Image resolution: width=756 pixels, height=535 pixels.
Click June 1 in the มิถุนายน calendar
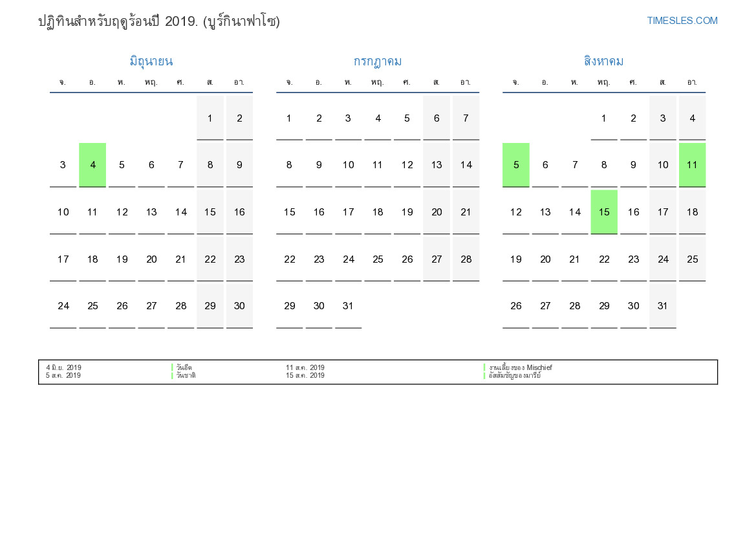(210, 118)
